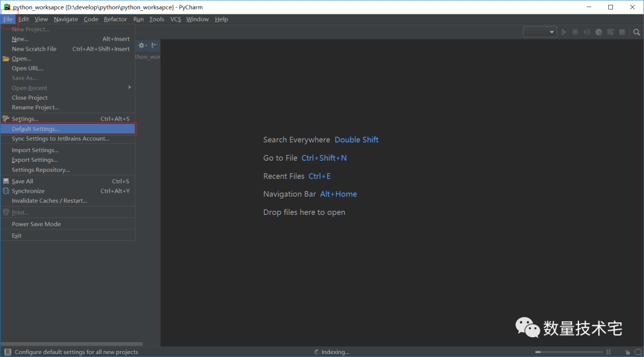Open the VCS menu
This screenshot has height=357, width=644.
[175, 19]
